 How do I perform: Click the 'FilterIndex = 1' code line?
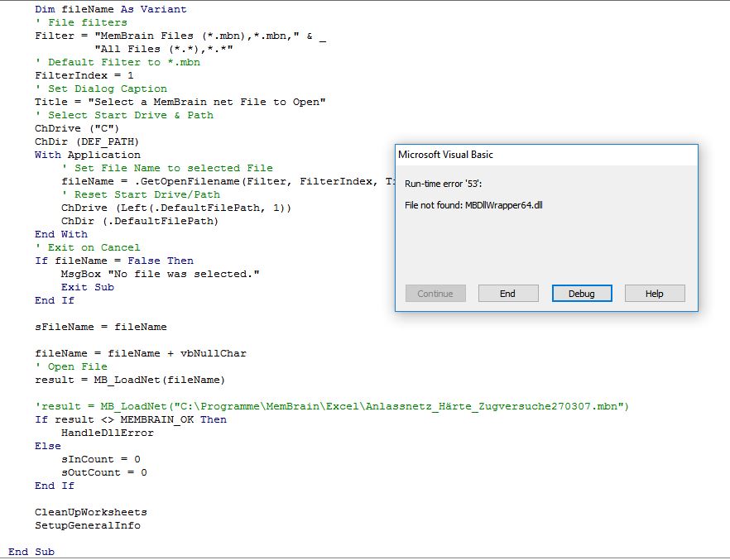(x=84, y=75)
